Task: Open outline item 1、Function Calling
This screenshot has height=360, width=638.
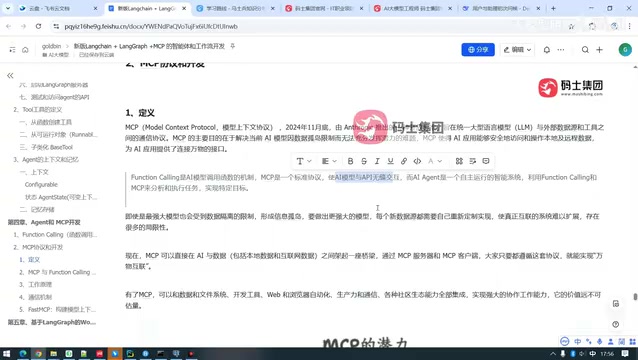Action: click(55, 235)
